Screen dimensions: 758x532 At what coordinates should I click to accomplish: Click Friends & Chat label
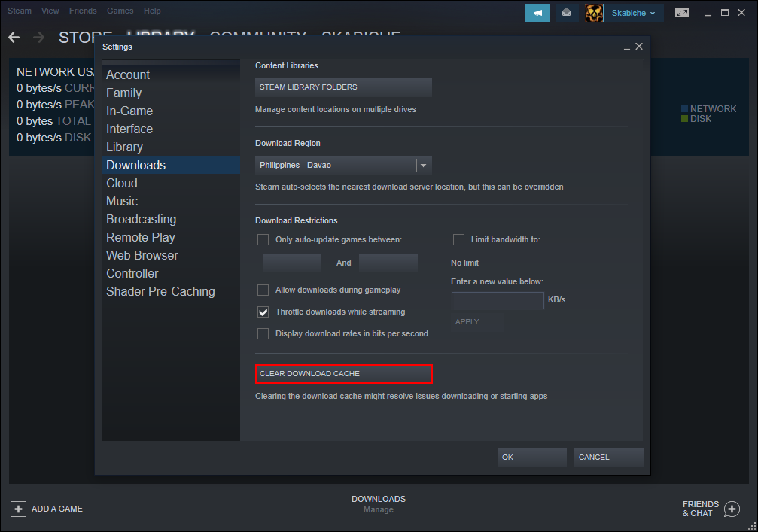(701, 509)
